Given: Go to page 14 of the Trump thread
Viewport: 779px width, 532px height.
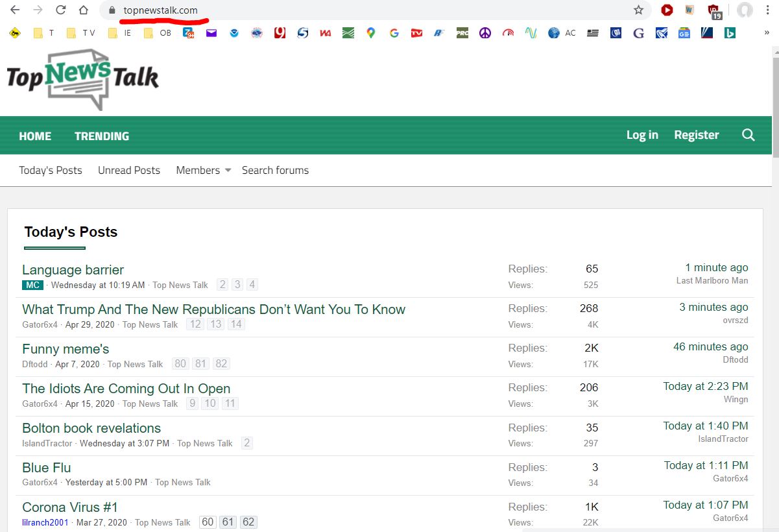Looking at the screenshot, I should pyautogui.click(x=236, y=324).
